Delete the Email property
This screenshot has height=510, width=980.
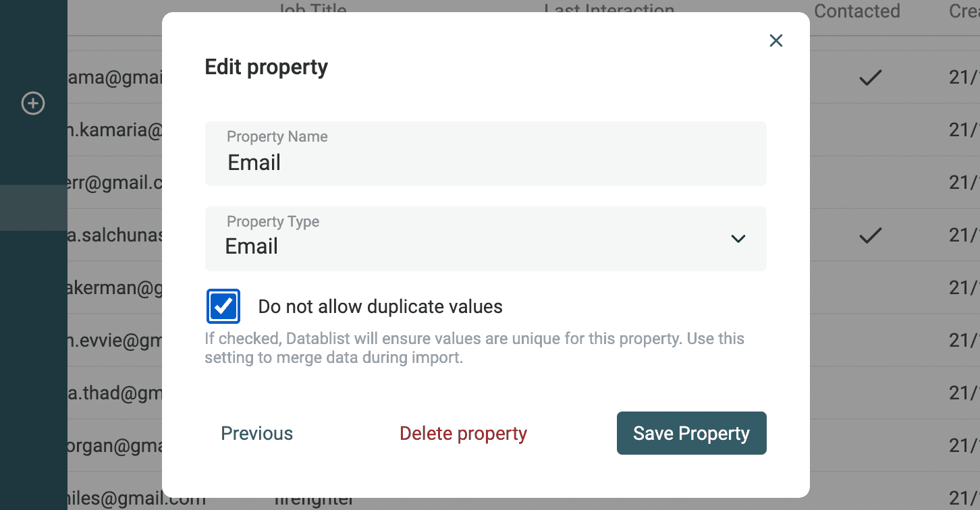click(463, 433)
